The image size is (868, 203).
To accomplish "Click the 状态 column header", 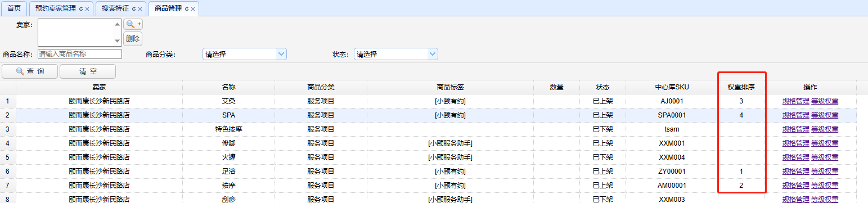I will point(602,87).
